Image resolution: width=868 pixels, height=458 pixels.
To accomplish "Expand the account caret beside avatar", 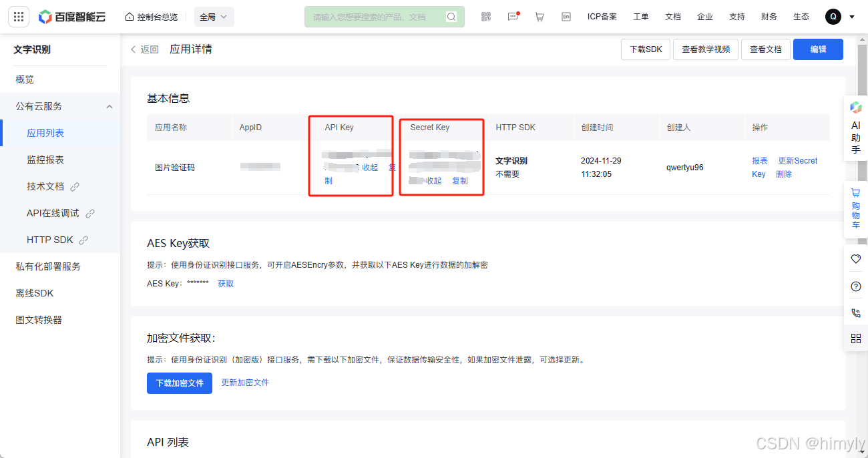I will pyautogui.click(x=852, y=17).
